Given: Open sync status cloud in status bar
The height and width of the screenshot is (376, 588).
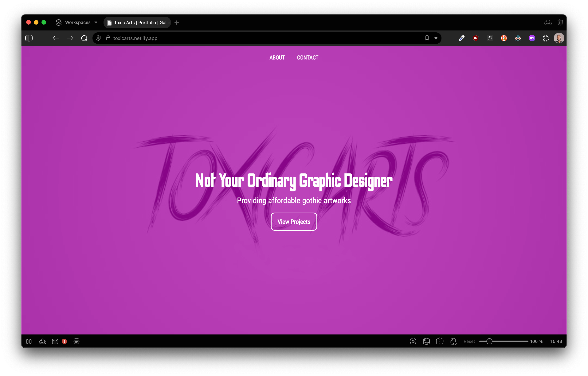Looking at the screenshot, I should pyautogui.click(x=42, y=342).
